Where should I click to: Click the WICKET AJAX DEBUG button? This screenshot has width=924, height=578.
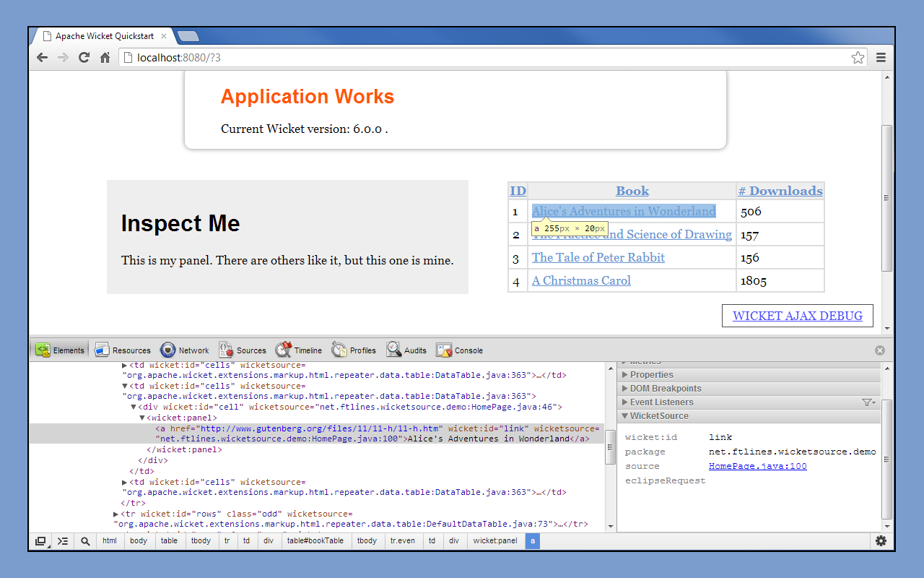[x=798, y=316]
